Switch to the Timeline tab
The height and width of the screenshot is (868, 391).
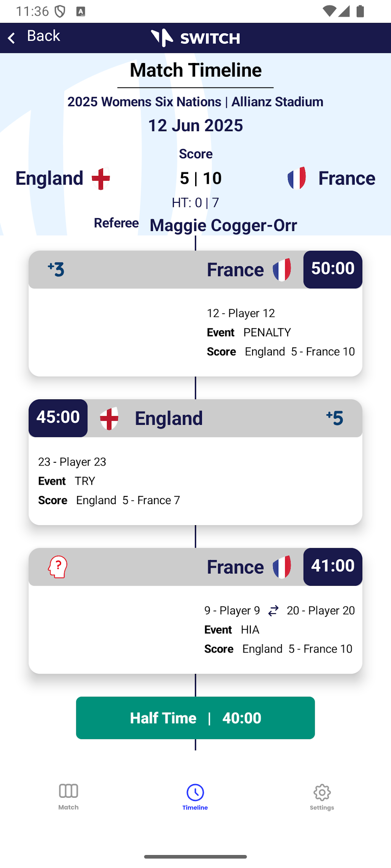(195, 796)
